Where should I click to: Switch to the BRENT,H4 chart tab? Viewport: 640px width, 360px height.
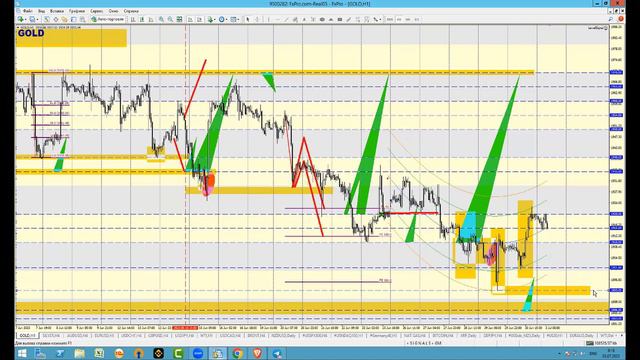tap(256, 336)
